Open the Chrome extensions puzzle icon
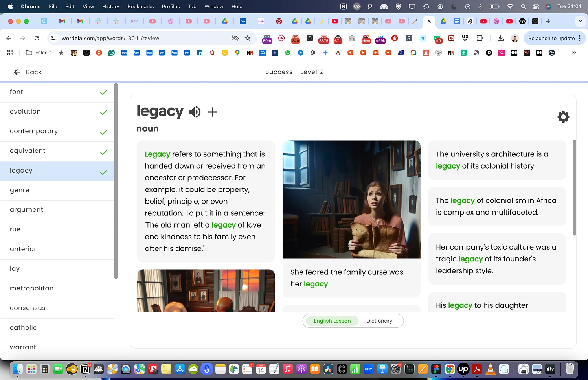The width and height of the screenshot is (588, 380). pos(480,38)
